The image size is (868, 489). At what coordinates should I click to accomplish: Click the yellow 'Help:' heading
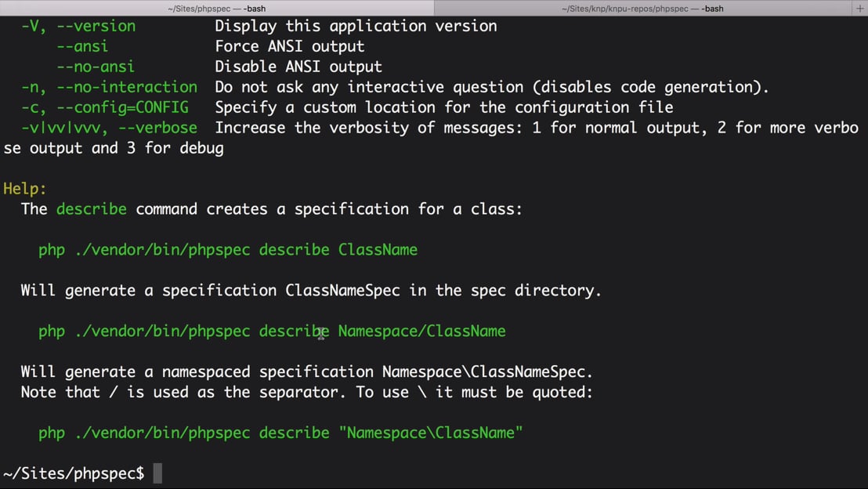click(25, 189)
